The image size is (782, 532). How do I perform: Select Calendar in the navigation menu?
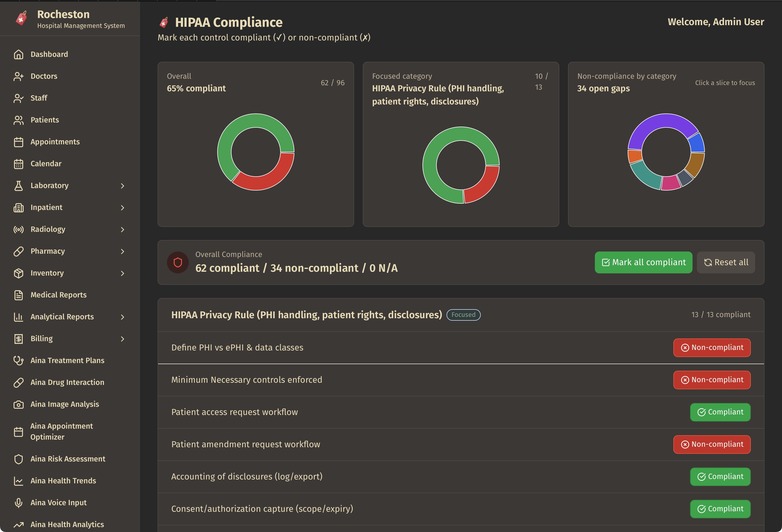click(46, 163)
